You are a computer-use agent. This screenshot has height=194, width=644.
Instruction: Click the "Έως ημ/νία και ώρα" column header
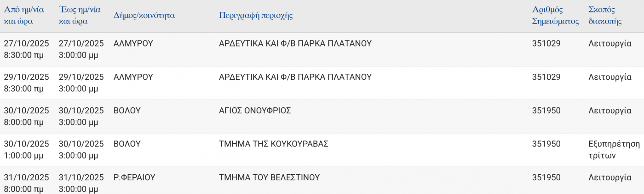pyautogui.click(x=80, y=15)
